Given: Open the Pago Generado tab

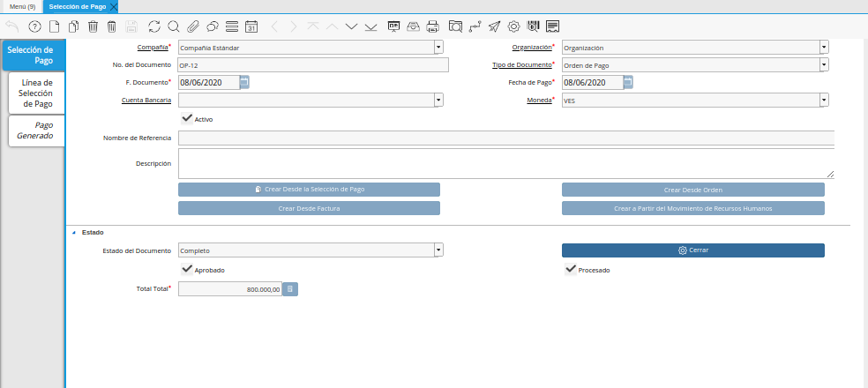Looking at the screenshot, I should click(36, 131).
